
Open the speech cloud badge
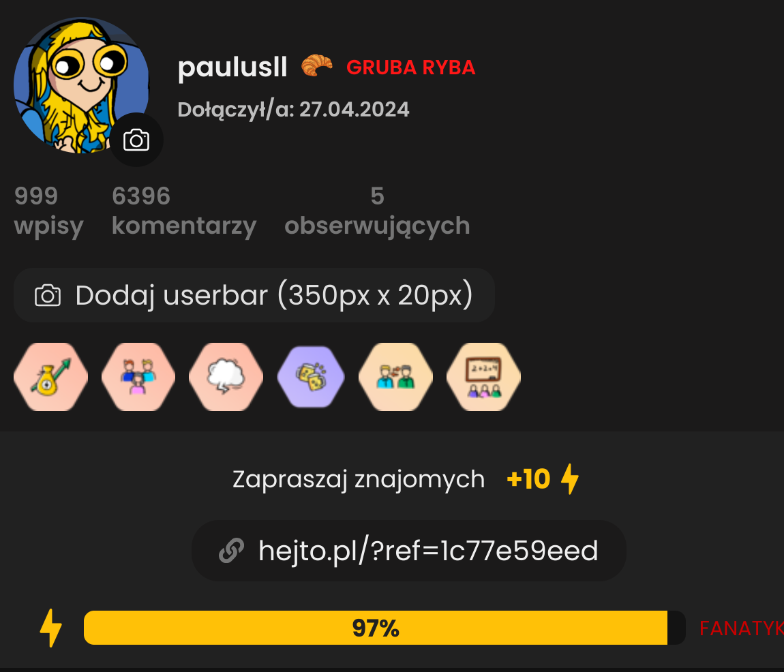(226, 377)
